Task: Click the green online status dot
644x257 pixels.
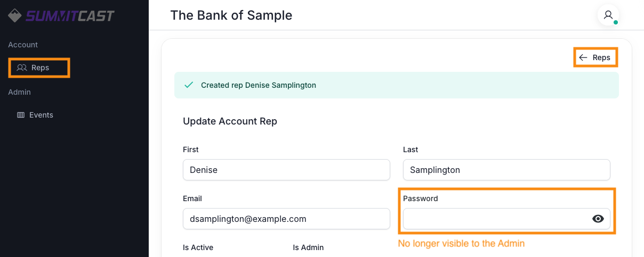Action: coord(616,23)
